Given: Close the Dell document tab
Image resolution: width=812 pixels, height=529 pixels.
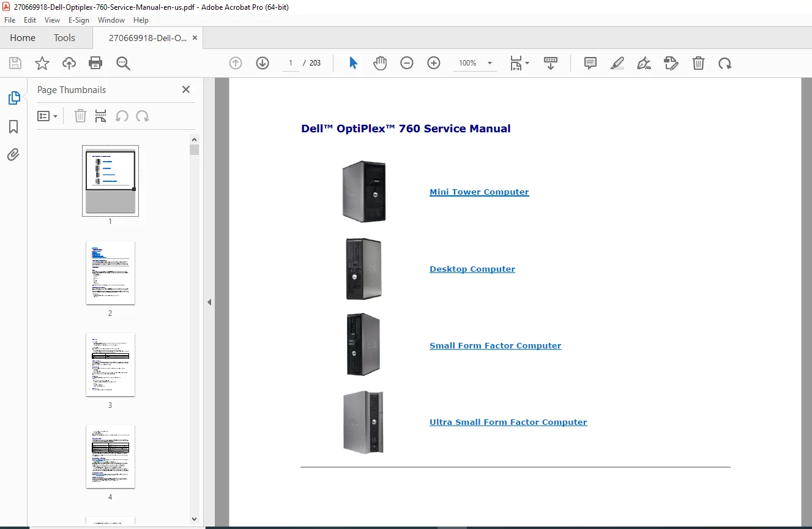Looking at the screenshot, I should point(195,38).
